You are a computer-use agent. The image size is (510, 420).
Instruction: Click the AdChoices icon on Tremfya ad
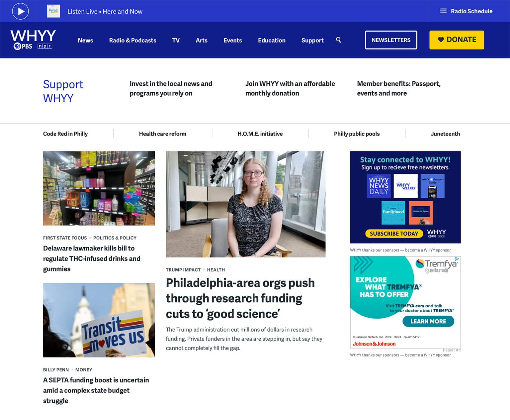coord(457,259)
